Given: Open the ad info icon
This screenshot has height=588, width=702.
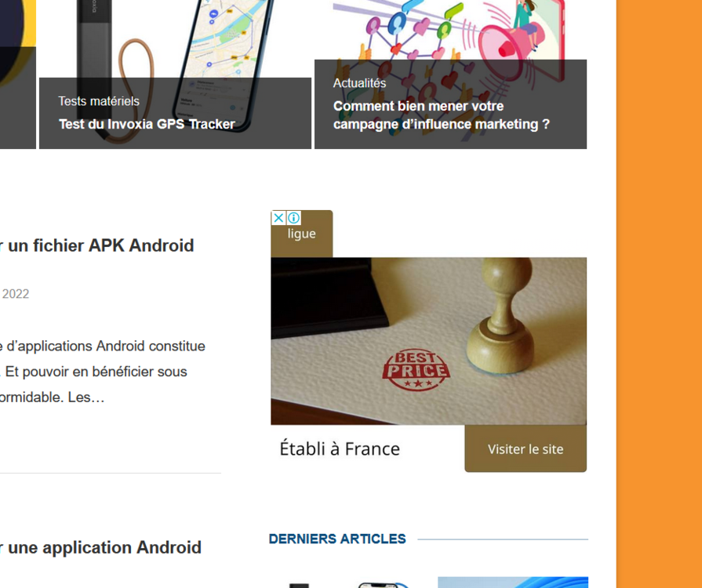Looking at the screenshot, I should (x=293, y=218).
